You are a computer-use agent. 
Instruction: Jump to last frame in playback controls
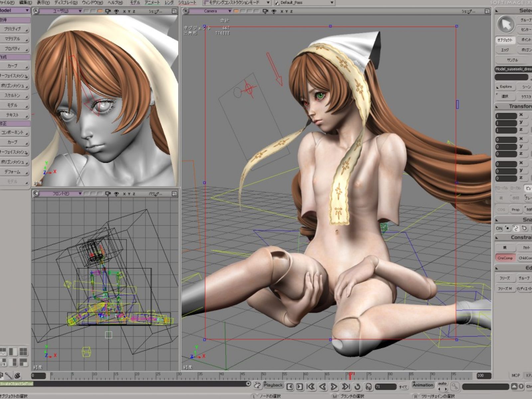[346, 386]
